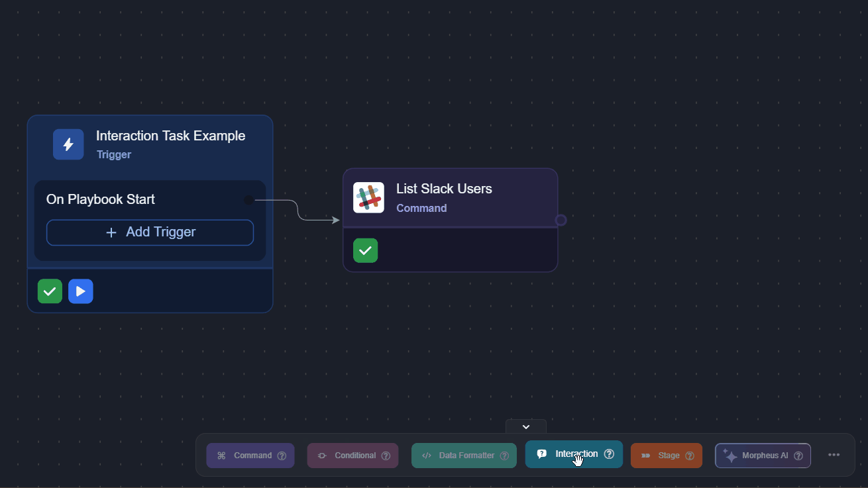Click the help icon next to Command
868x488 pixels.
(282, 456)
